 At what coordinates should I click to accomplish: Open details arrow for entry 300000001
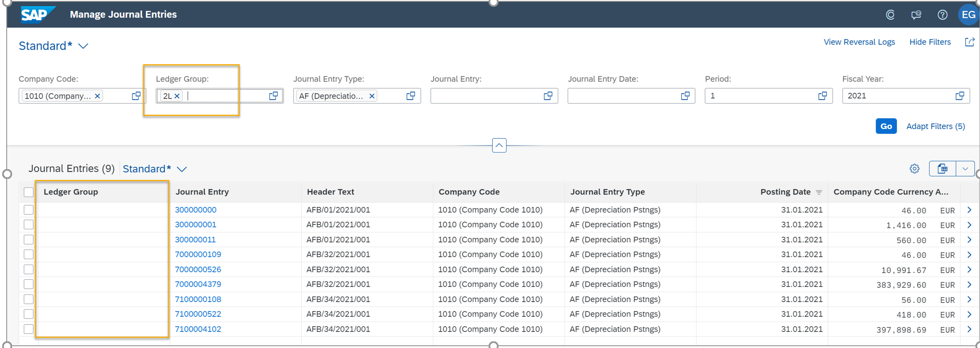coord(969,225)
